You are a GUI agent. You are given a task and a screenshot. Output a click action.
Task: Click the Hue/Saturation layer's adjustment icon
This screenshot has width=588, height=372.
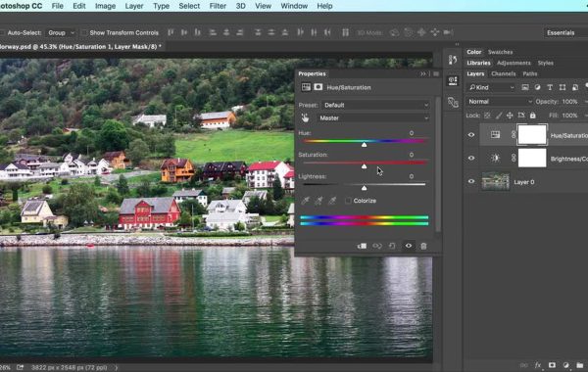click(495, 135)
